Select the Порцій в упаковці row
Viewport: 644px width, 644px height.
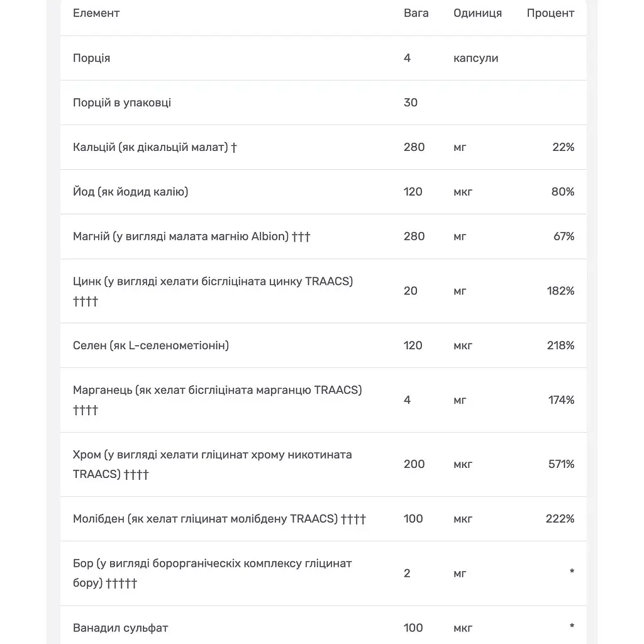[x=323, y=103]
